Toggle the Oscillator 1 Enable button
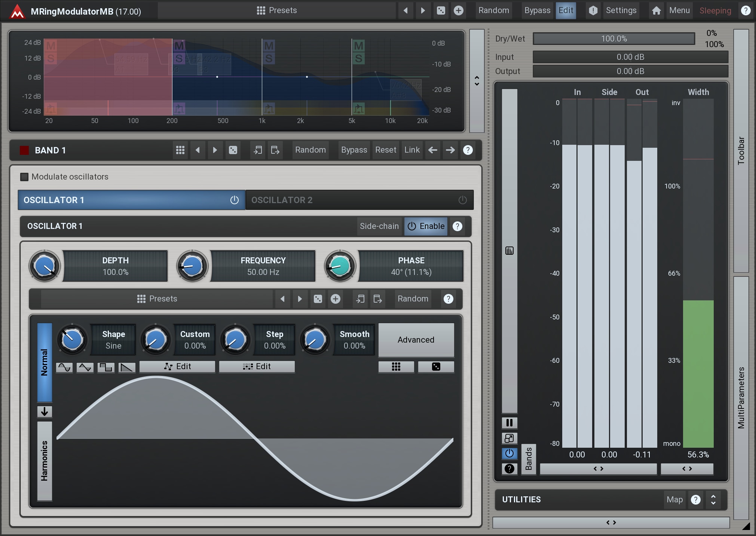This screenshot has width=756, height=536. click(426, 226)
